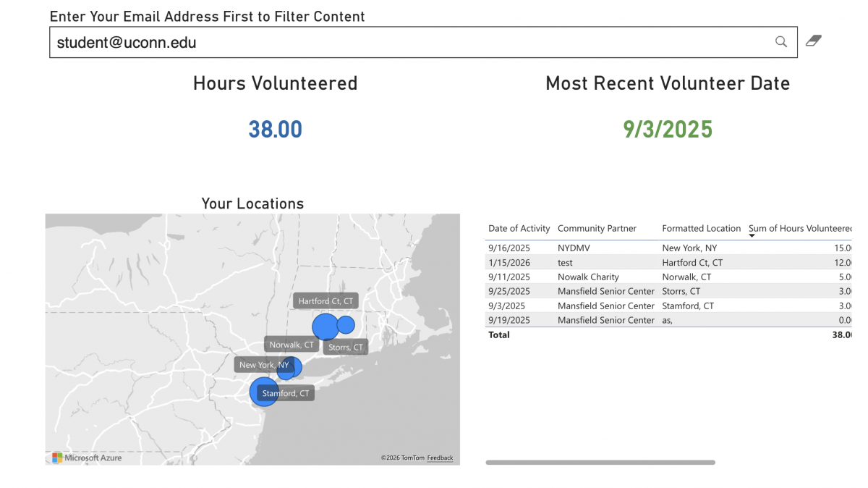Click the ©2026 TomTom attribution text

tap(402, 458)
